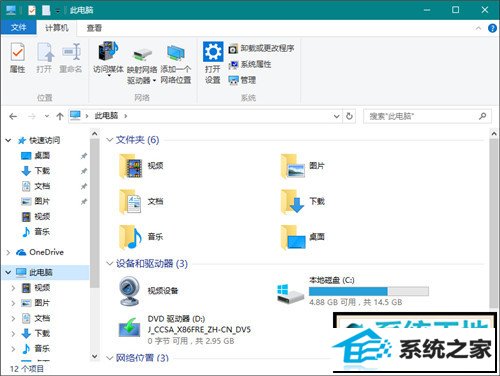Open the 文件 (File) menu tab
Viewport: 500px width, 376px height.
point(18,27)
